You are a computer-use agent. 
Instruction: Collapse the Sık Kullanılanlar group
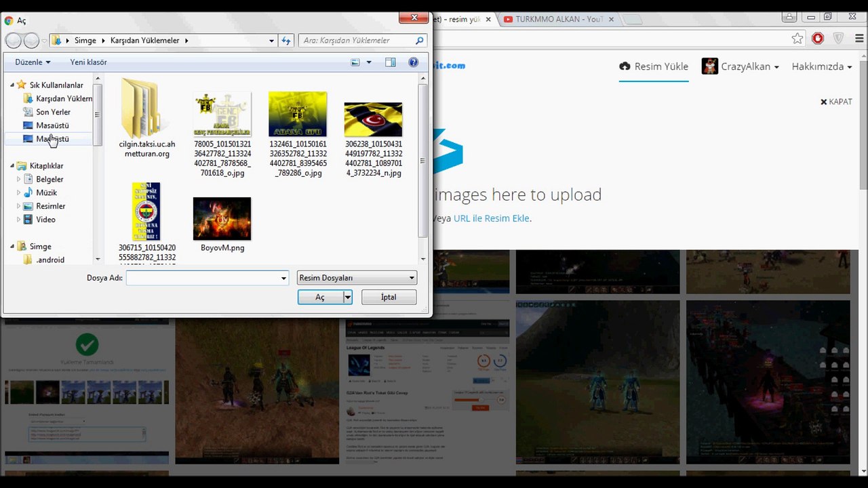(x=12, y=85)
